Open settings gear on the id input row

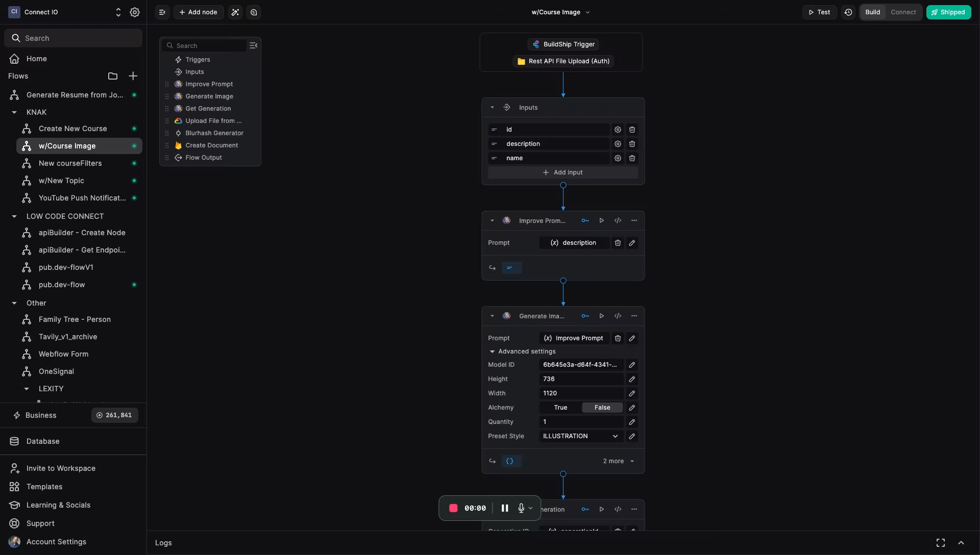tap(618, 130)
